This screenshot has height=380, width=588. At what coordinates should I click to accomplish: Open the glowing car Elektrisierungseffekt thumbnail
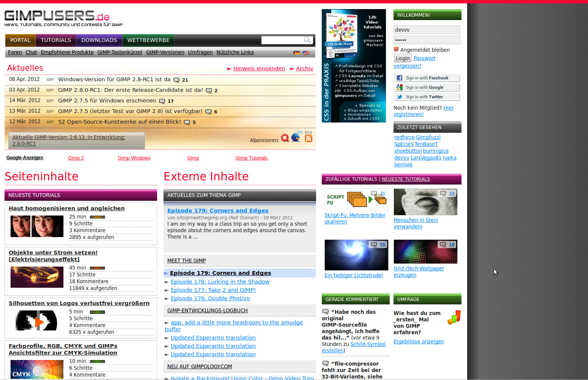pos(37,277)
